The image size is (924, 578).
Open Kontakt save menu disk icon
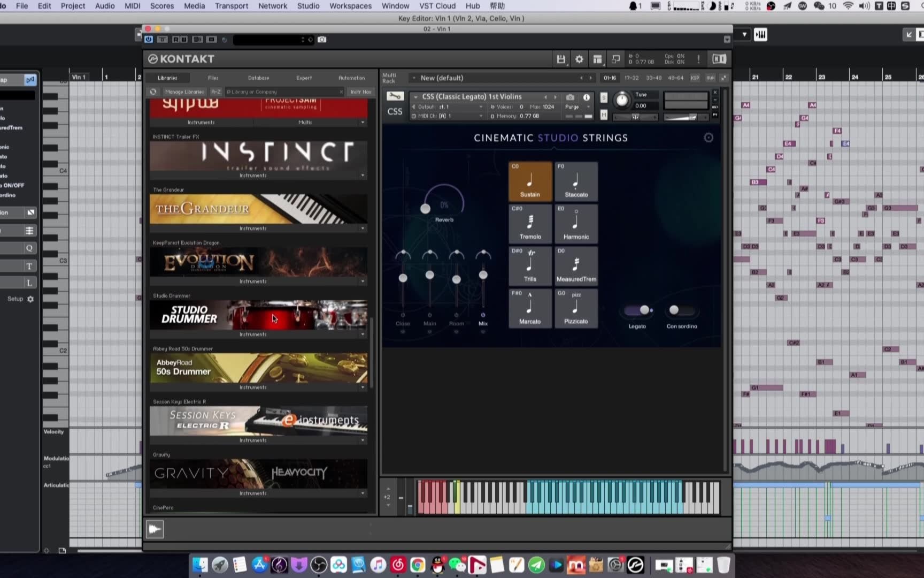pos(560,59)
